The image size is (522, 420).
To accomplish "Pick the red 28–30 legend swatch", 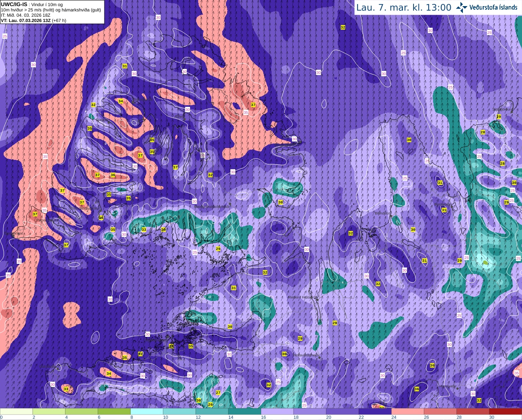I will coord(473,411).
